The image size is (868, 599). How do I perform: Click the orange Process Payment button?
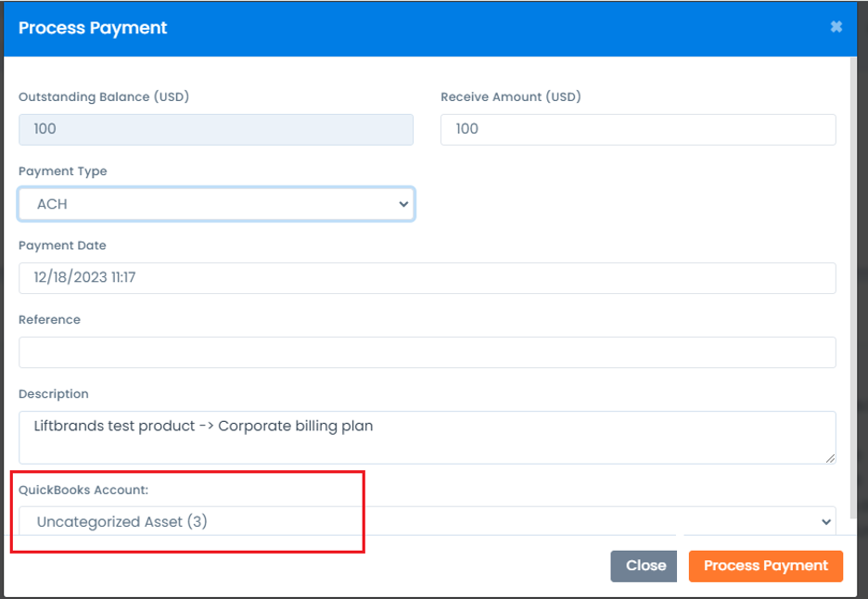(766, 566)
